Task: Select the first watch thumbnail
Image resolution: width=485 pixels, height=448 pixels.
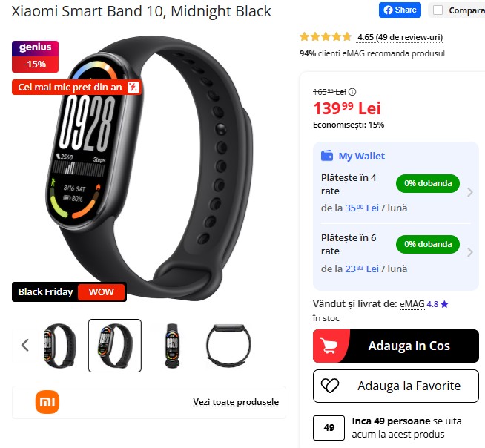Action: (x=59, y=346)
